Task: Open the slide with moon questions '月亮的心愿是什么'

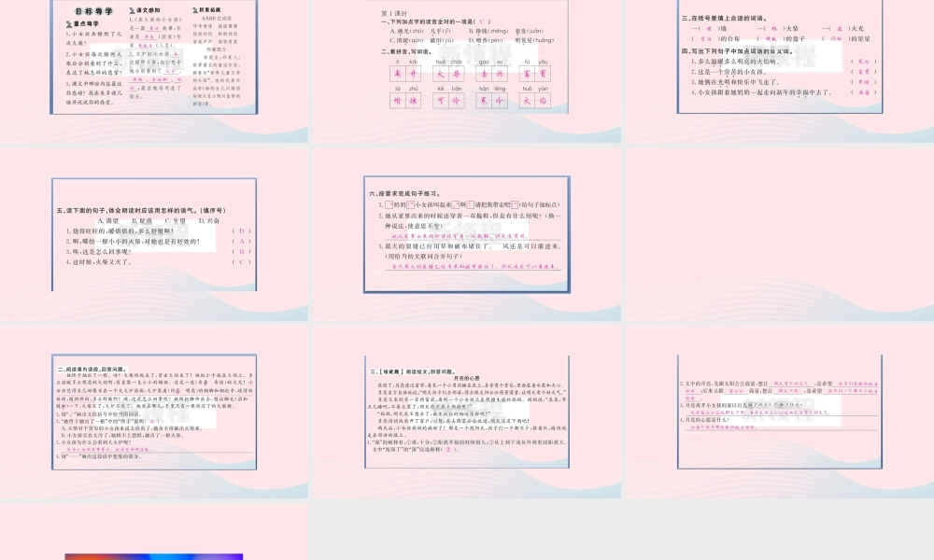Action: click(780, 412)
